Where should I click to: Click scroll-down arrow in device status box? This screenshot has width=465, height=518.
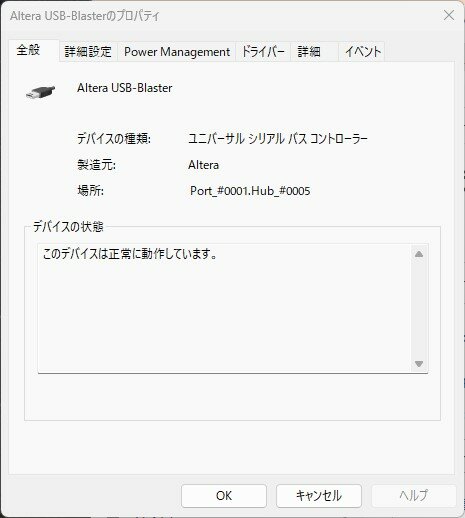pyautogui.click(x=419, y=363)
